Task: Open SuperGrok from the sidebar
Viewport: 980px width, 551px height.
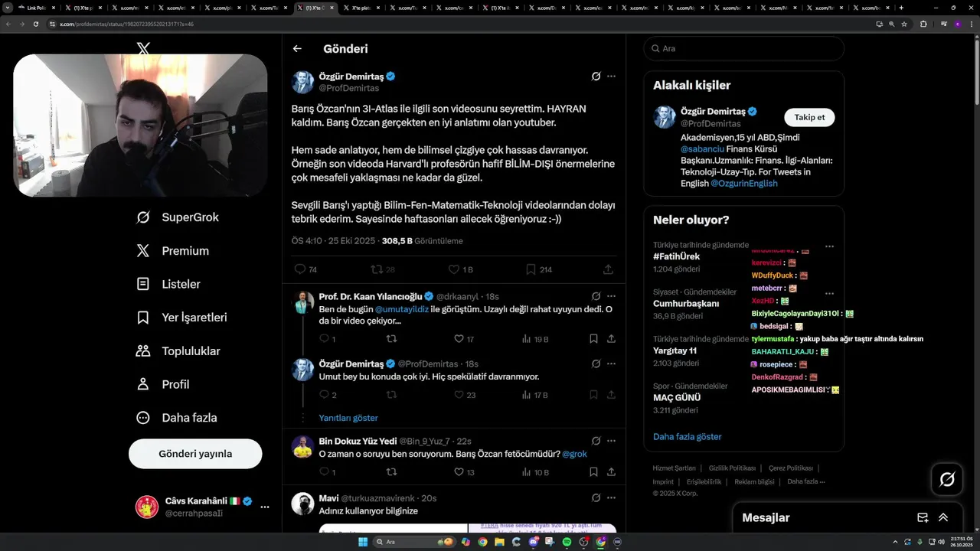Action: pos(179,217)
